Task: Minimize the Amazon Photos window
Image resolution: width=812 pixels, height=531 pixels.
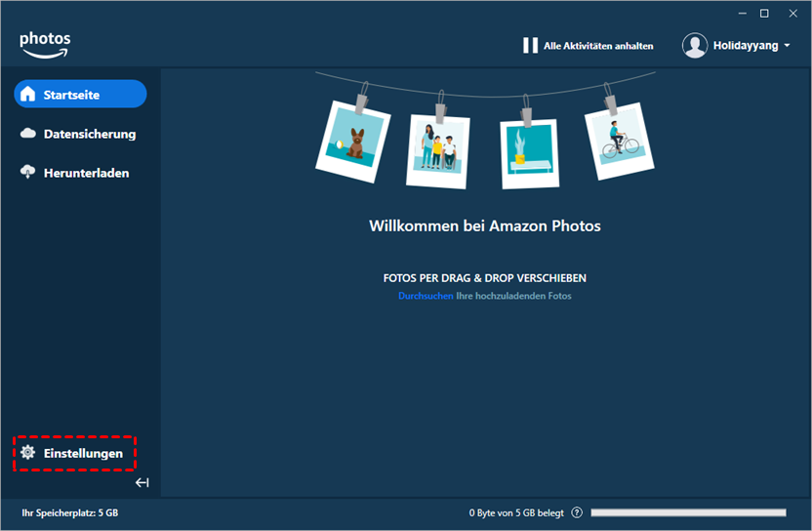Action: coord(742,14)
